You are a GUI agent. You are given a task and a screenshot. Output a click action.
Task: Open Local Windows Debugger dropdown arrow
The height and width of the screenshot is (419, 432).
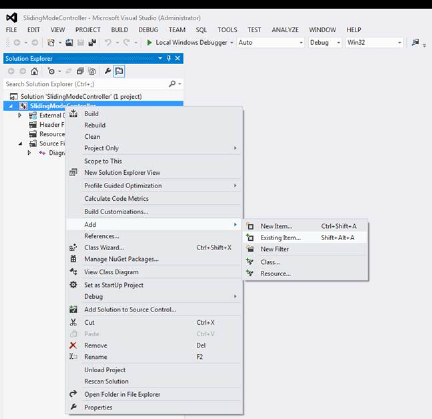[232, 43]
